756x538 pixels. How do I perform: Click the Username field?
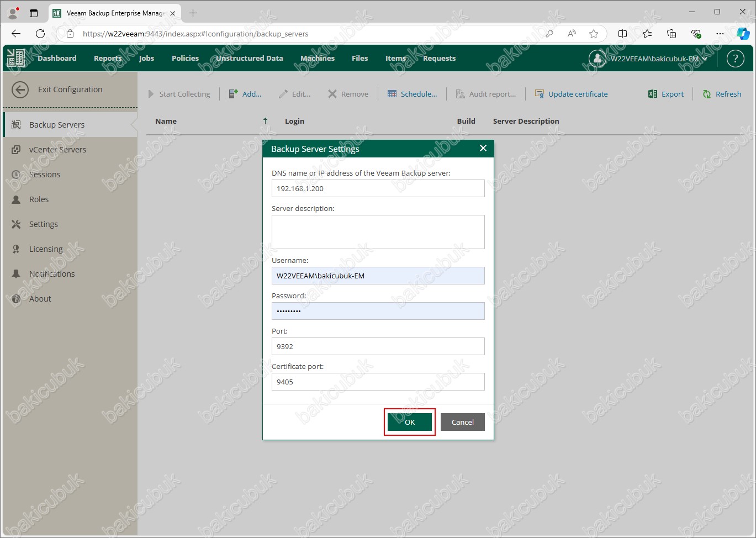pyautogui.click(x=378, y=276)
